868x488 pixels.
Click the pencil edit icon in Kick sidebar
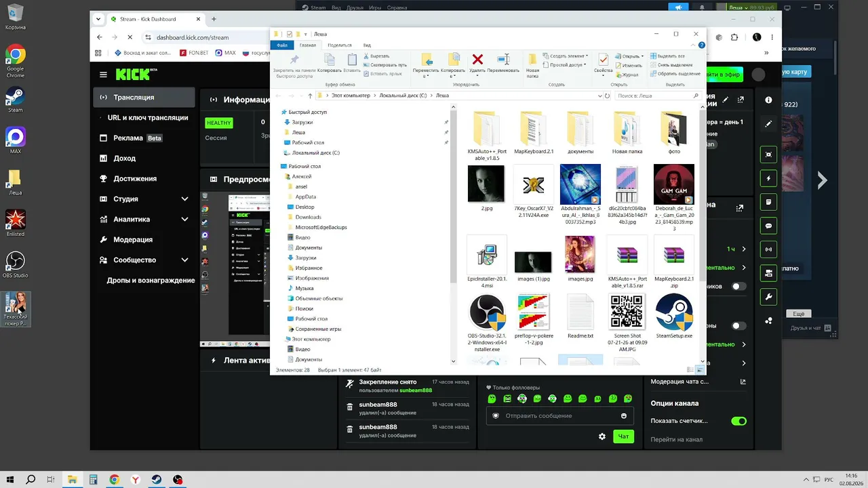click(x=768, y=124)
